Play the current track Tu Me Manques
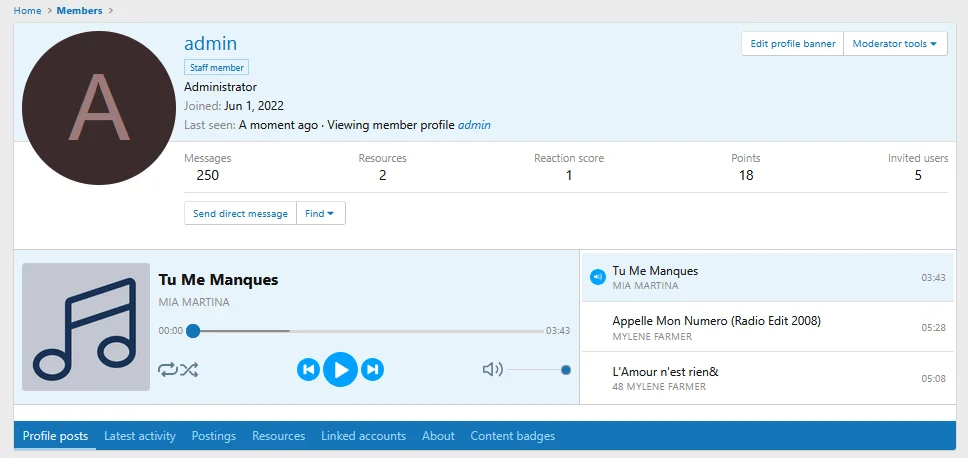 coord(340,370)
